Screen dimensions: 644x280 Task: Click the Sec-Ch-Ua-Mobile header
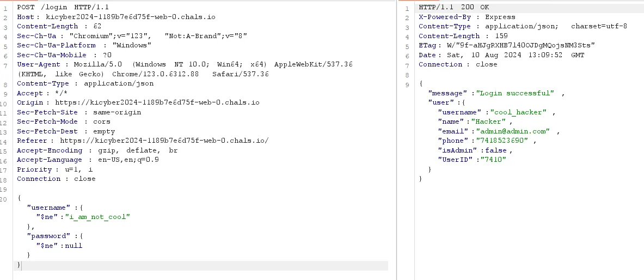(64, 54)
